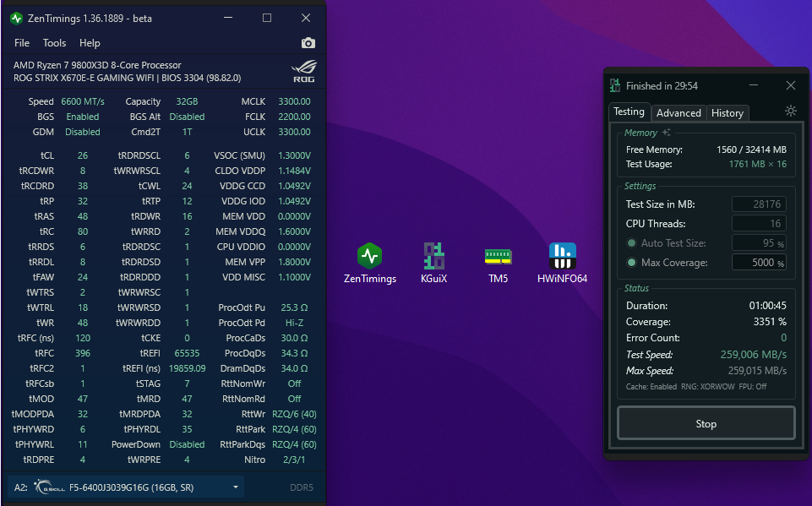Viewport: 812px width, 506px height.
Task: Click the Error Count value 0
Action: coord(783,338)
